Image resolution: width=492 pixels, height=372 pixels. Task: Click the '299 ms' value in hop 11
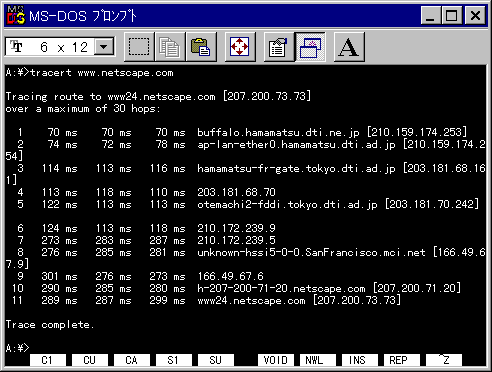[167, 300]
